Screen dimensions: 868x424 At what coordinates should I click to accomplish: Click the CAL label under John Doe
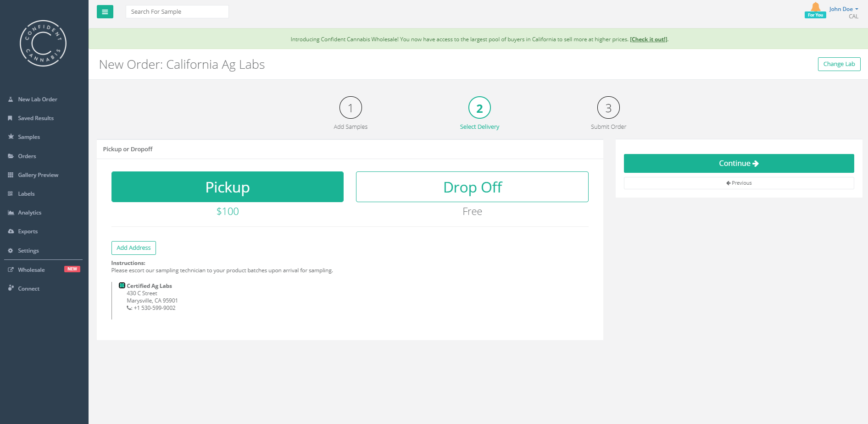click(x=853, y=17)
